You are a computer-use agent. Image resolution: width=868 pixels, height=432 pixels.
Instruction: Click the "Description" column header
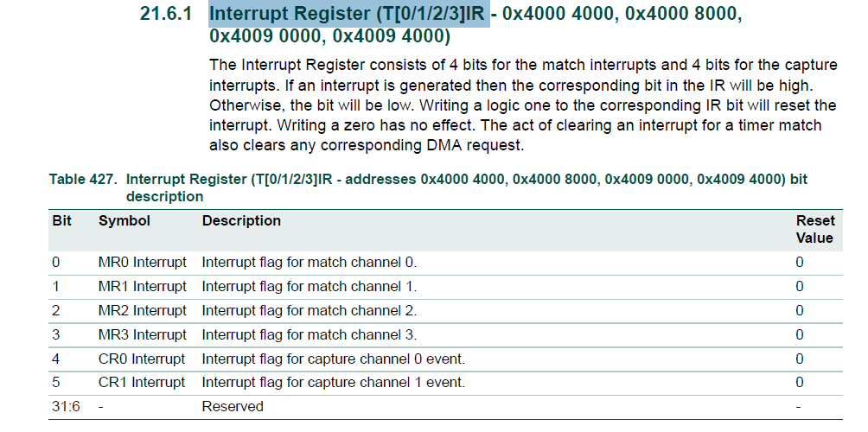pos(241,221)
